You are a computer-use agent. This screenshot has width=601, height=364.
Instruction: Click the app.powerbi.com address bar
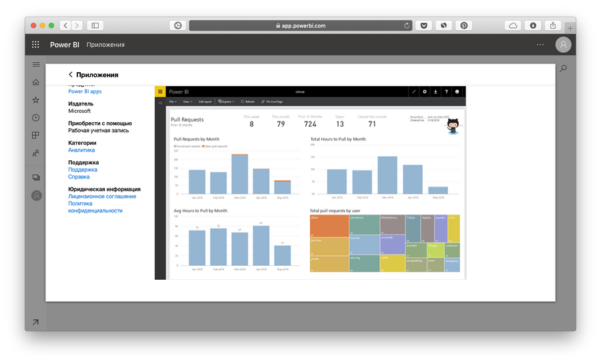[x=300, y=25]
